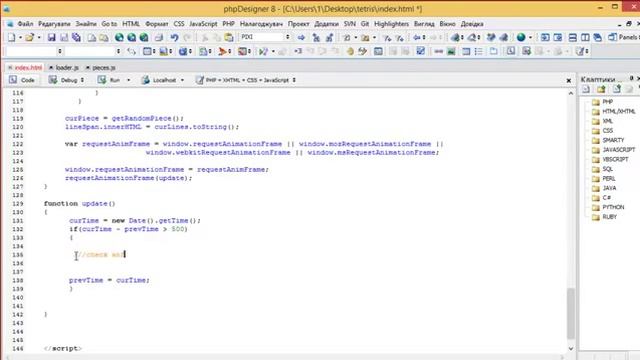
Task: Click the Save All stacked diskettes icon
Action: point(76,38)
